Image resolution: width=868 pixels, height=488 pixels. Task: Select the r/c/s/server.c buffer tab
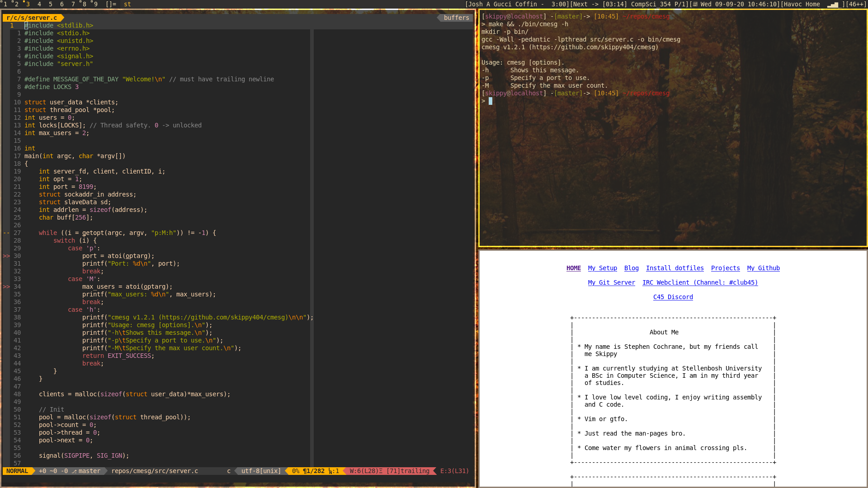[x=32, y=18]
